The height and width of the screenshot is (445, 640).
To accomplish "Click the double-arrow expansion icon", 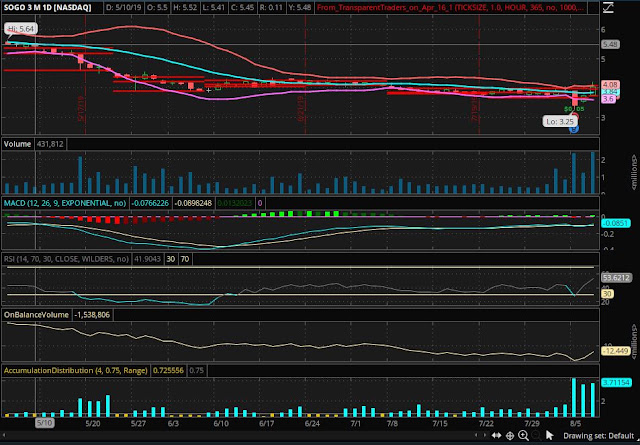I will [496, 436].
